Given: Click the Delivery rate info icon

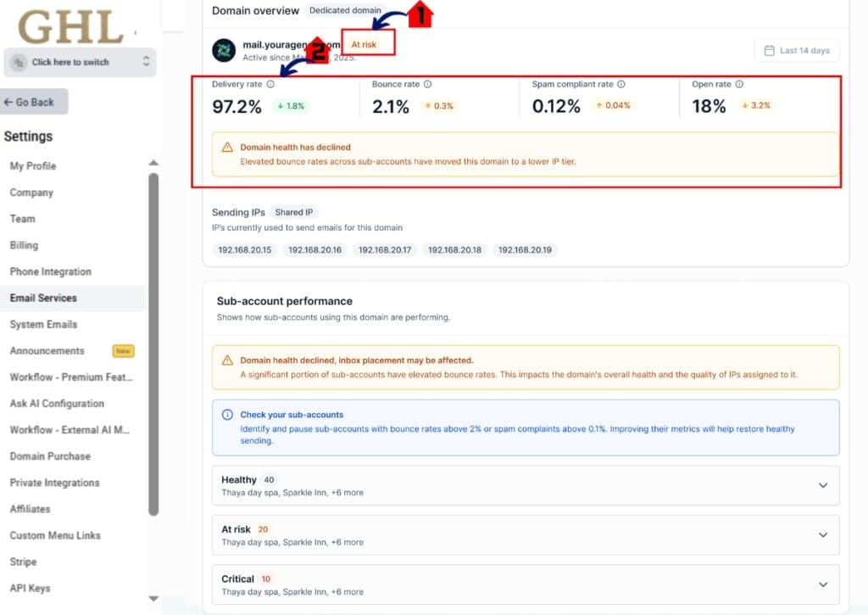Looking at the screenshot, I should 270,84.
